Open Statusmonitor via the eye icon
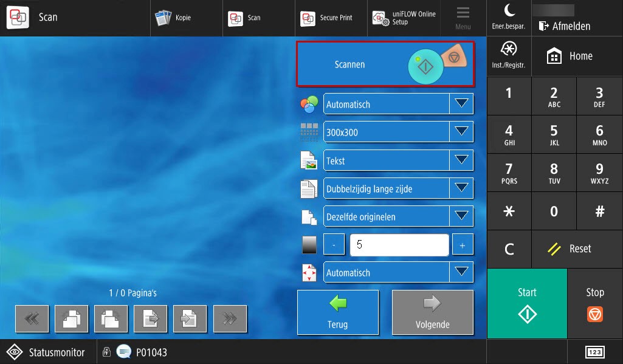The height and width of the screenshot is (364, 623). [15, 352]
